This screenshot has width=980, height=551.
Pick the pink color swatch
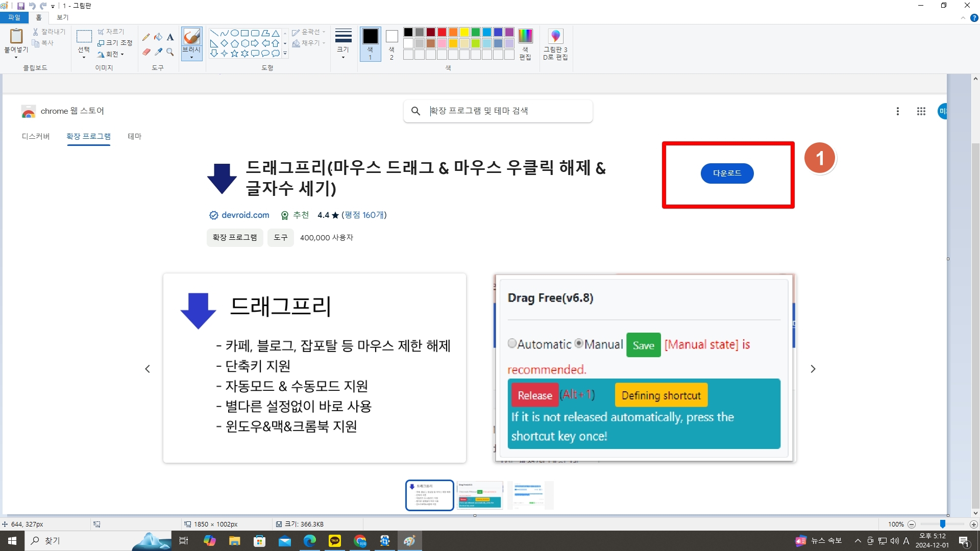pos(442,43)
